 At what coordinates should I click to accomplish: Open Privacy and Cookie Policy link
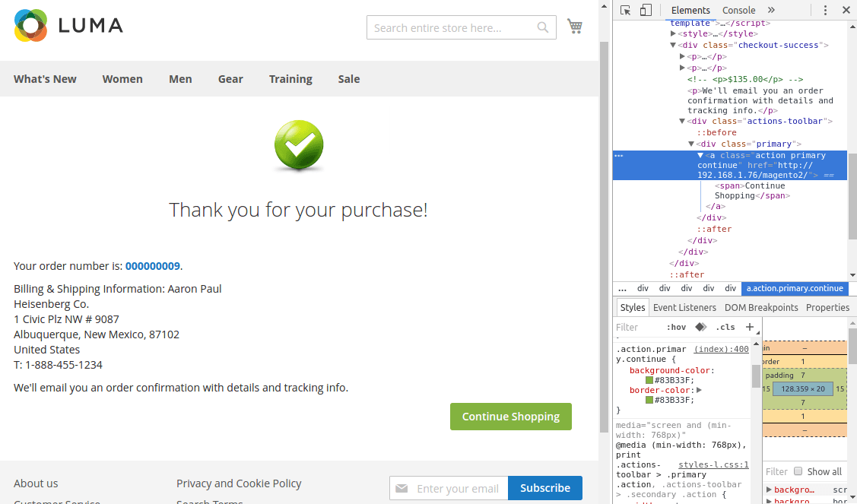pyautogui.click(x=239, y=483)
